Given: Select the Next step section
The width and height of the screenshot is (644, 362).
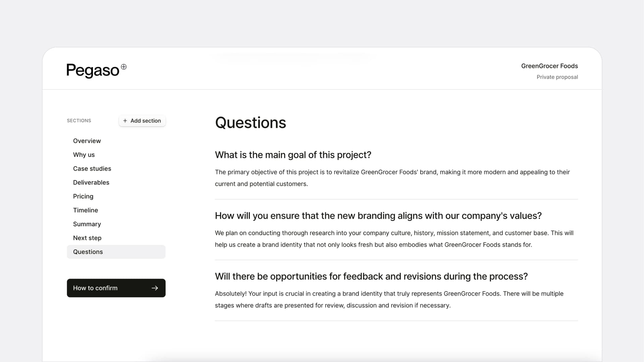Looking at the screenshot, I should coord(87,237).
